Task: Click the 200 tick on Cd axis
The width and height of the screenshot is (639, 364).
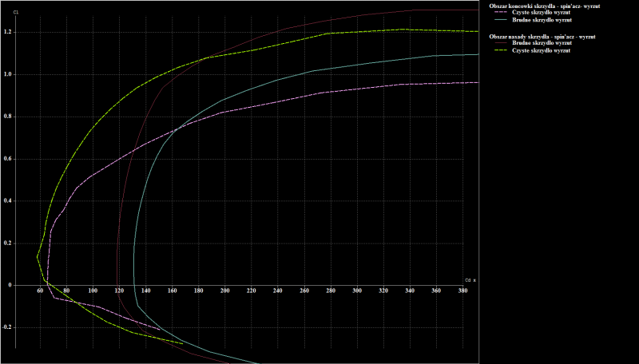Action: coord(225,292)
